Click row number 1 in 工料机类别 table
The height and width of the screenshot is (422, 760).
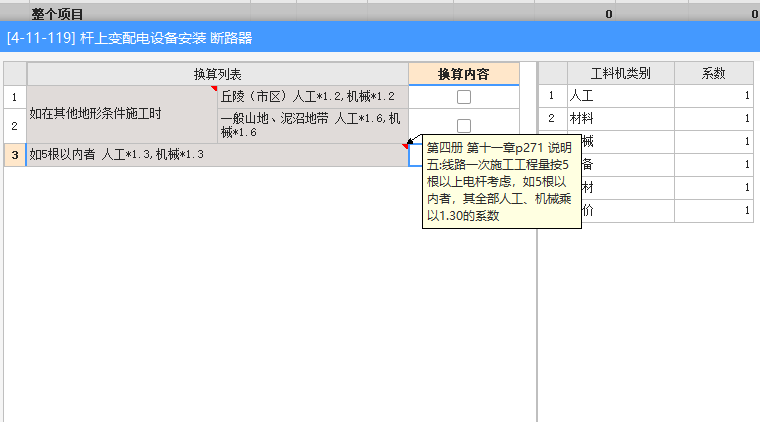(x=553, y=96)
